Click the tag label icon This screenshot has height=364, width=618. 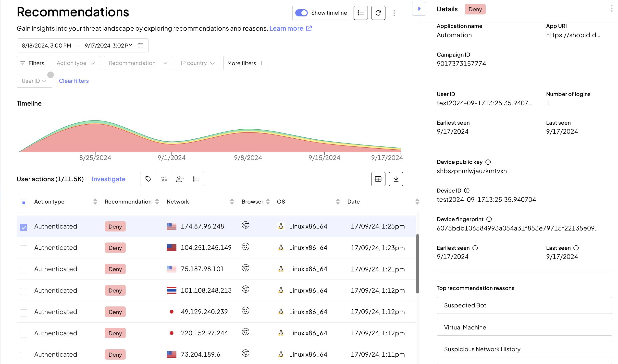pyautogui.click(x=148, y=179)
